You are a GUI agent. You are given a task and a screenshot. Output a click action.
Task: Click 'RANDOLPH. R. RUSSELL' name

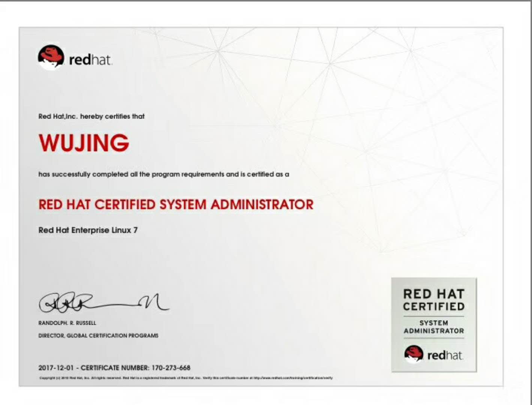click(67, 323)
